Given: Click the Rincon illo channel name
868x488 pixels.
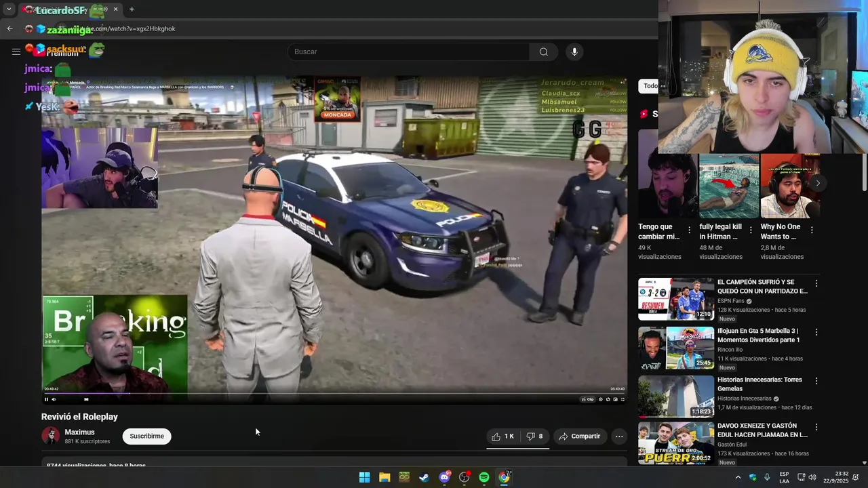Looking at the screenshot, I should tap(730, 350).
